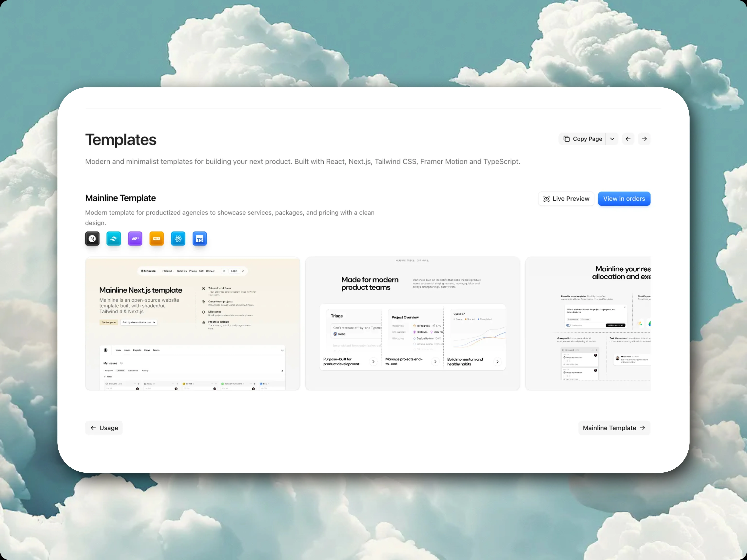Click the Tailored workflows feature icon
747x560 pixels.
point(204,289)
